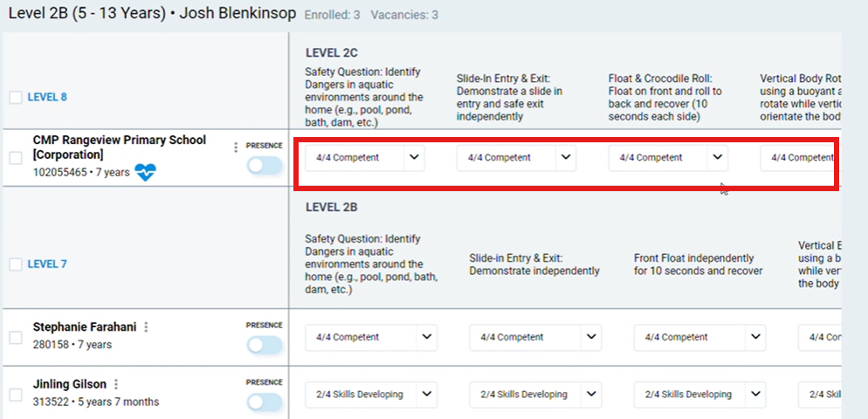Click the Level 8 link
868x419 pixels.
pyautogui.click(x=47, y=97)
